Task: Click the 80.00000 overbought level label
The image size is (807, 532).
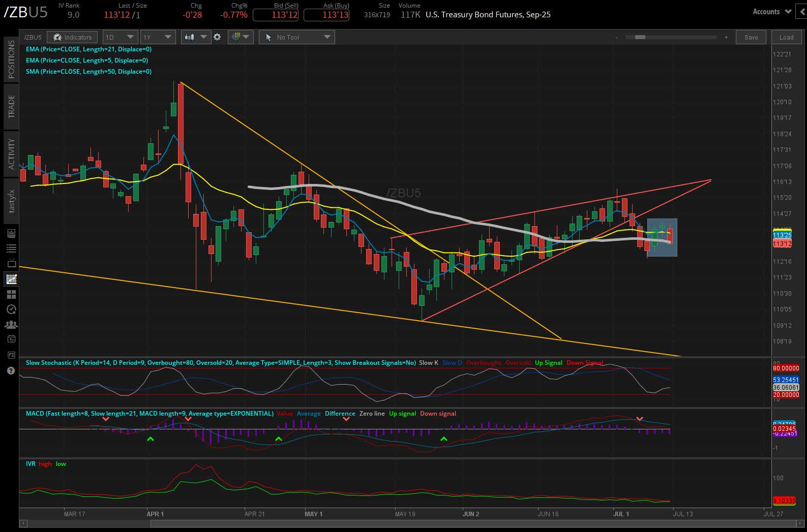Action: tap(786, 368)
